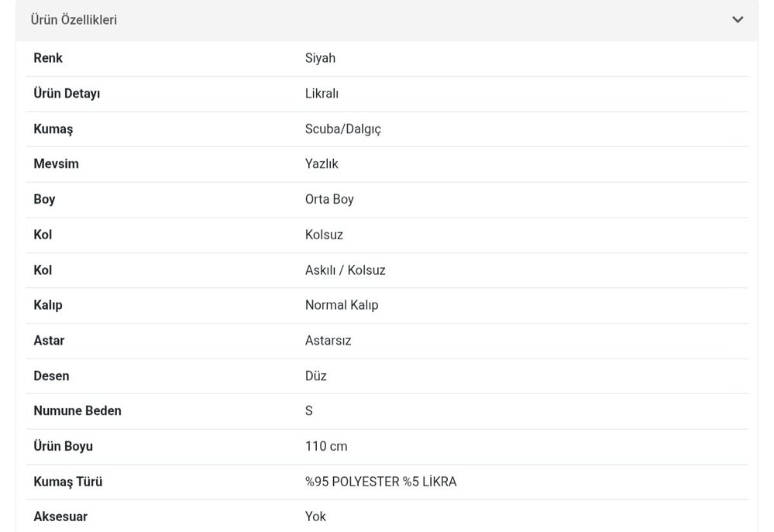Collapse the Ürün Özellikleri section

(386, 19)
